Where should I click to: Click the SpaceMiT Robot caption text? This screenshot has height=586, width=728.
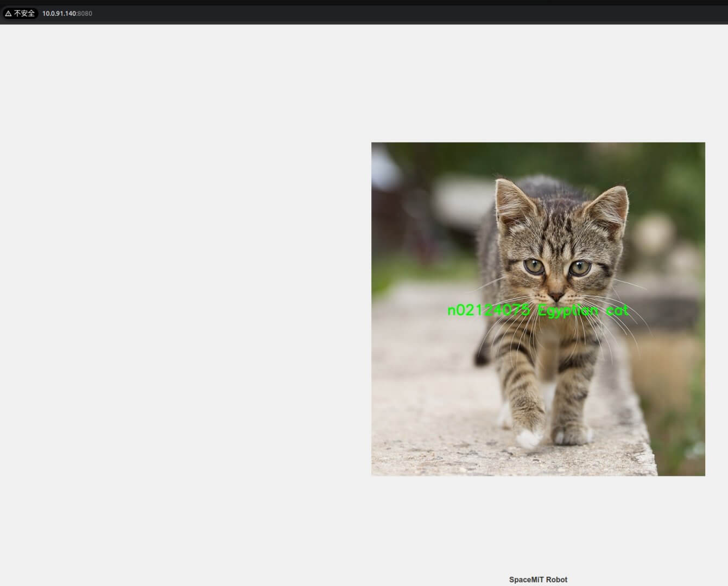537,579
